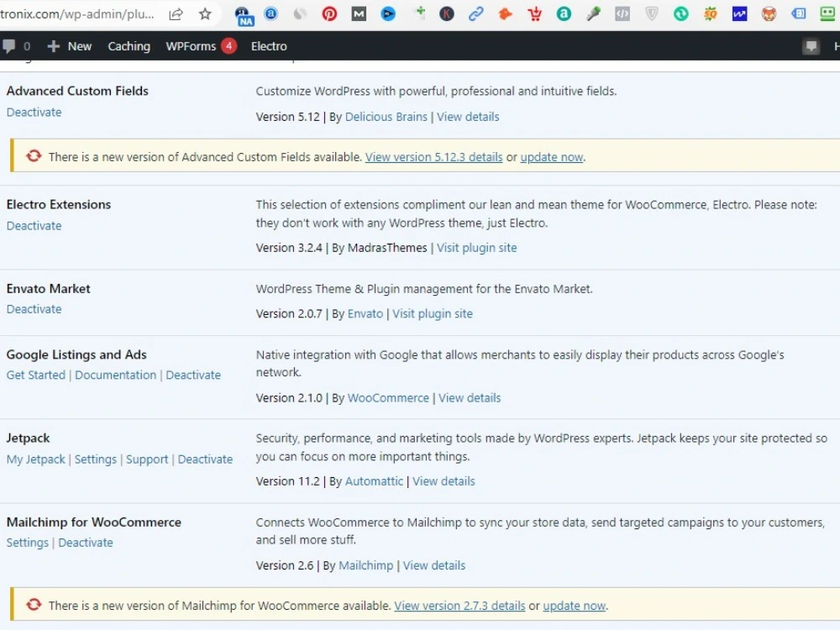Open the green circle 'a' extension
840x630 pixels.
coord(564,14)
